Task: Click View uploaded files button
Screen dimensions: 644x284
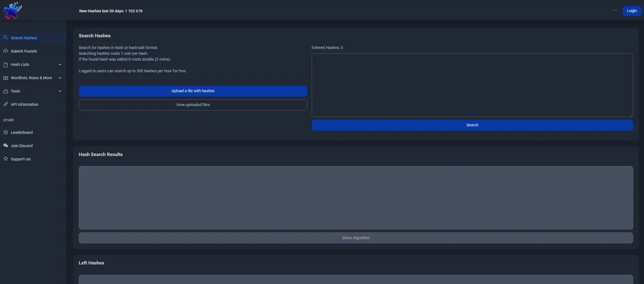Action: pyautogui.click(x=193, y=105)
